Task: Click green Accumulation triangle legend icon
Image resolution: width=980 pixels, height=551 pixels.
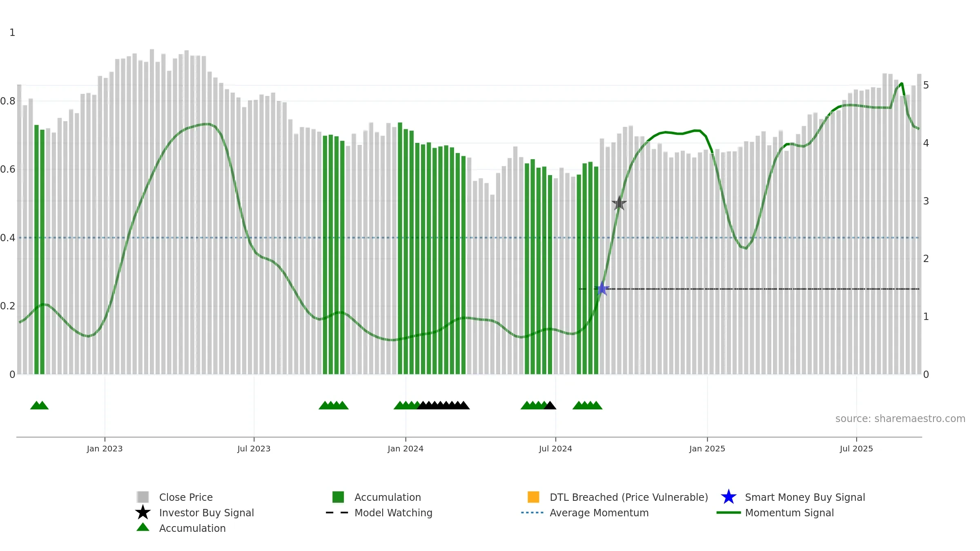Action: pyautogui.click(x=143, y=527)
